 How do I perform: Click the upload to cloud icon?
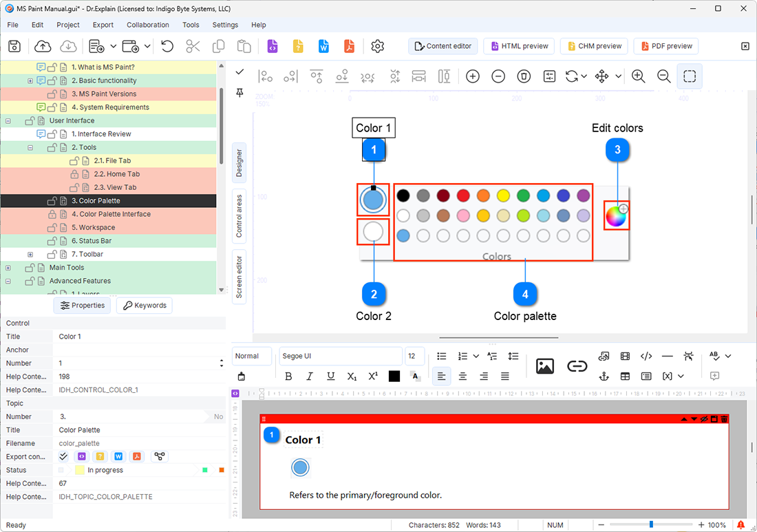[43, 46]
